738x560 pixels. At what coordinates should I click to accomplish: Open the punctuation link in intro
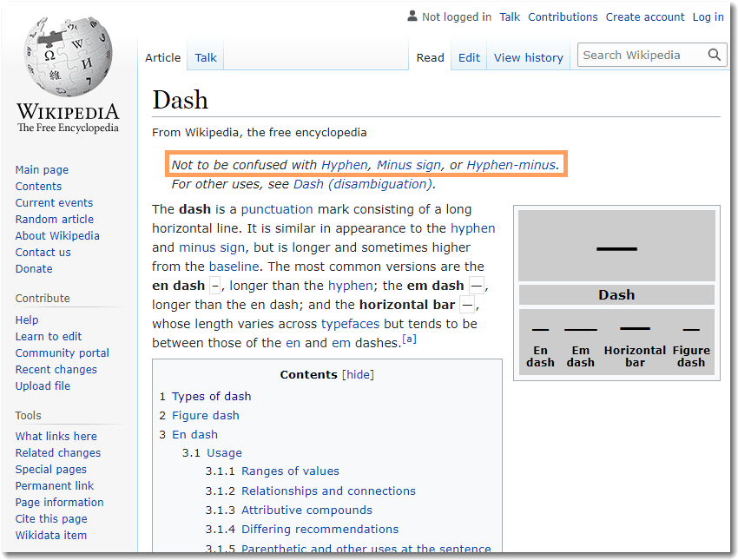[x=277, y=209]
